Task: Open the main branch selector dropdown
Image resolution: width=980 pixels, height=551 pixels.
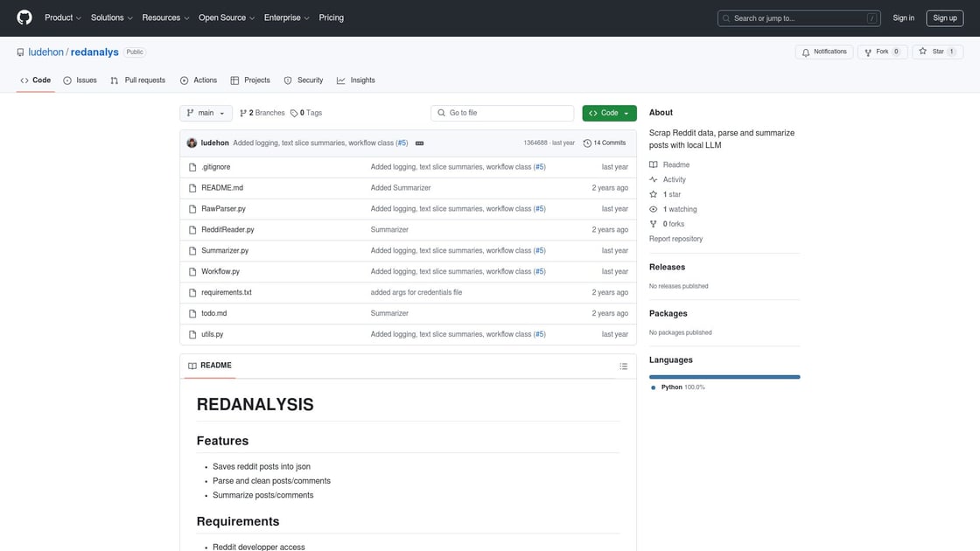Action: tap(206, 113)
